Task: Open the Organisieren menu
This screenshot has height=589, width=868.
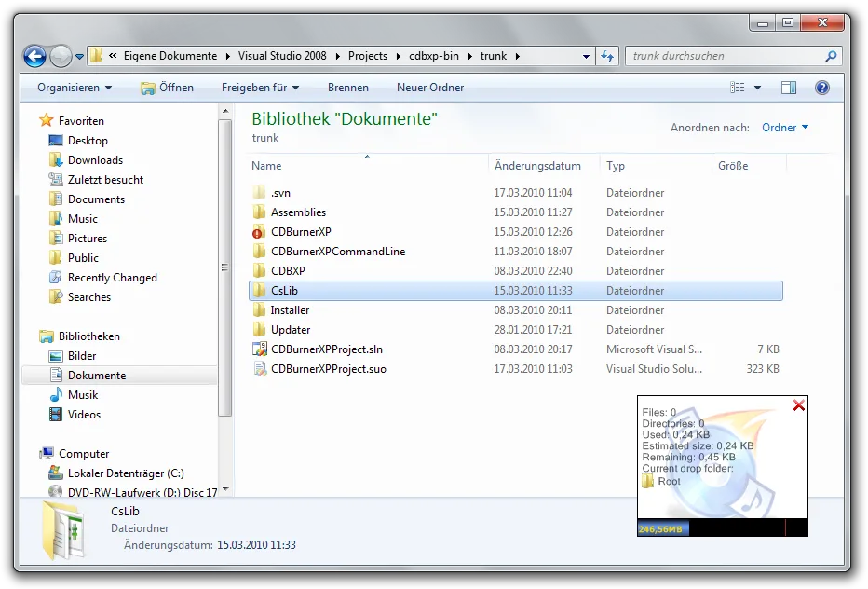Action: point(75,88)
